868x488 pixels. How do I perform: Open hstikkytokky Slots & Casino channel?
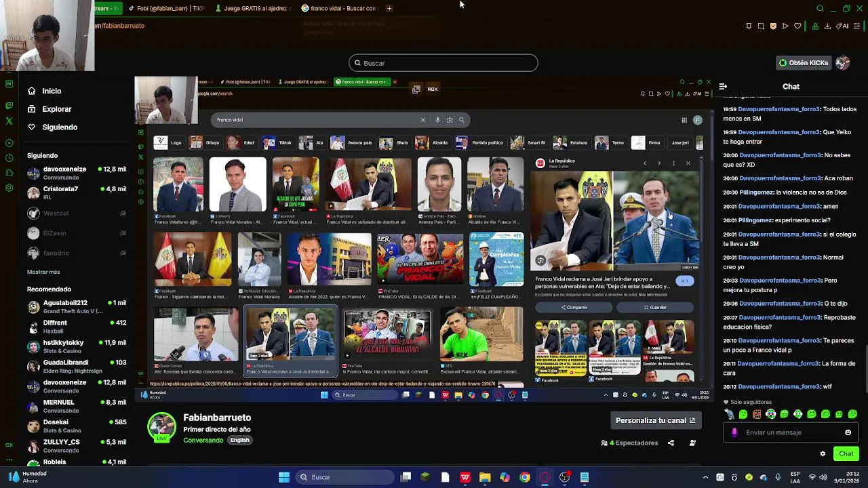[77, 346]
